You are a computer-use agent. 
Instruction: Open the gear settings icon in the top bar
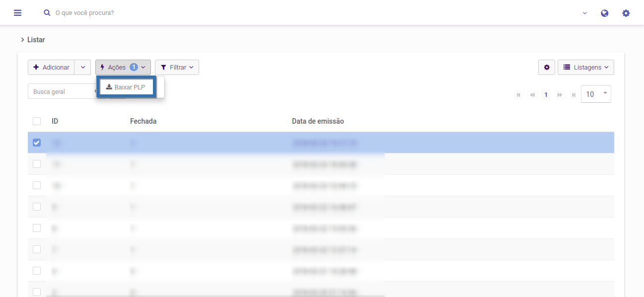pos(626,13)
